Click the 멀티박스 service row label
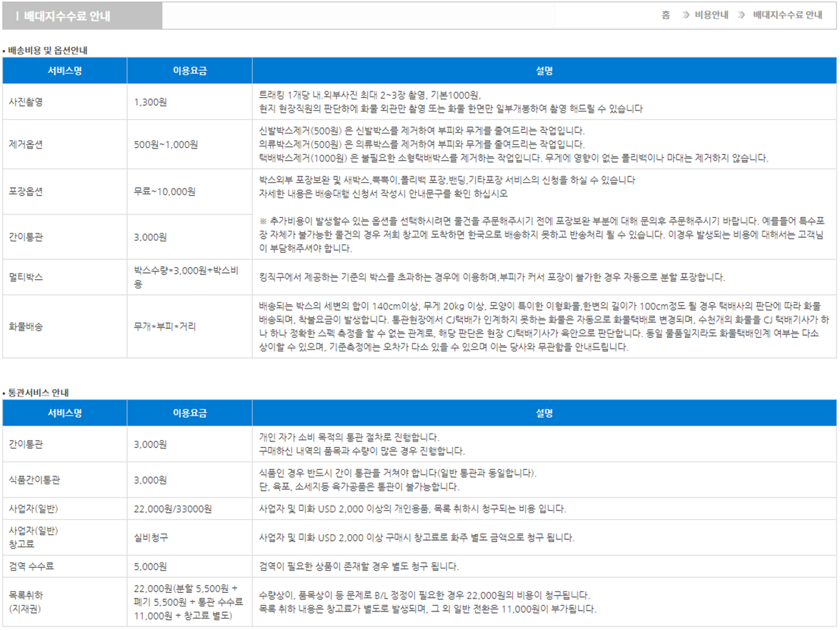The image size is (840, 630). (x=26, y=276)
